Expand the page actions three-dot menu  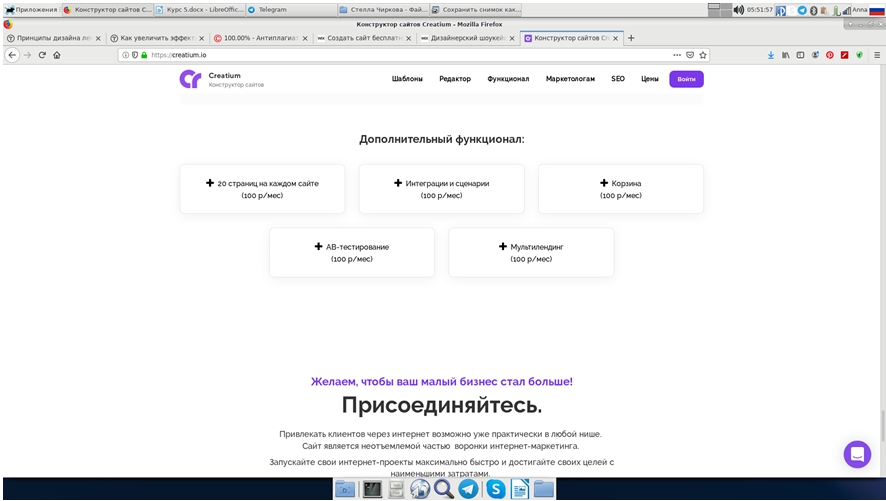point(677,55)
